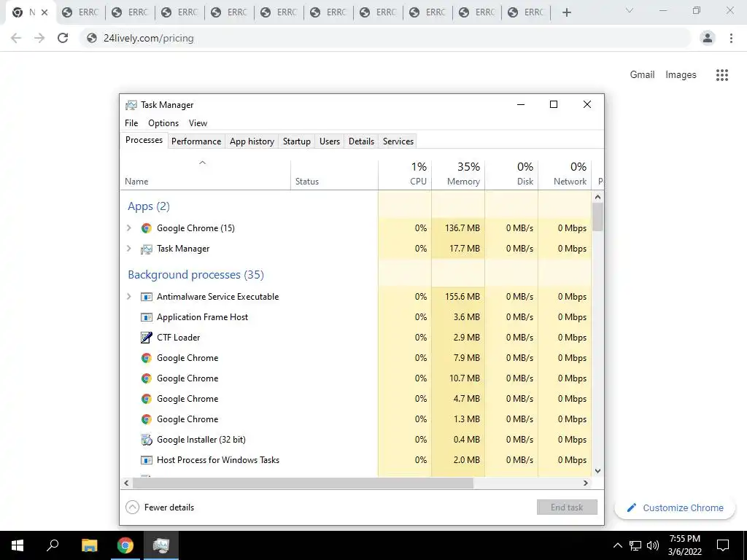747x560 pixels.
Task: Click the CTF Loader pen icon
Action: tap(146, 337)
